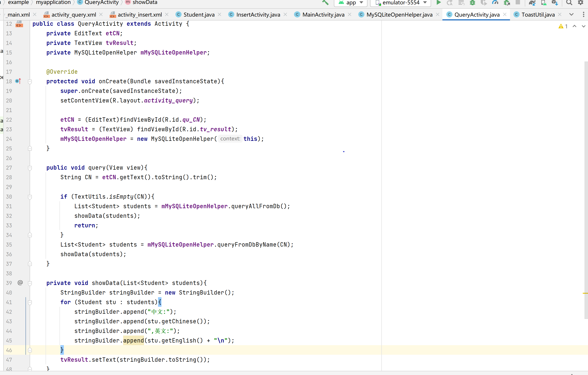Screen dimensions: 588x375
Task: Close the activity_insert.xml tab
Action: click(x=167, y=14)
